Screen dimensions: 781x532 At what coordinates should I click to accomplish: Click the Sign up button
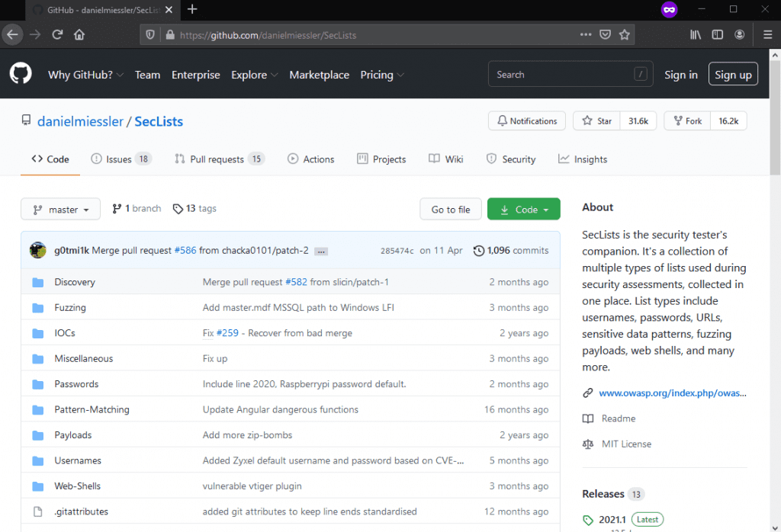click(733, 74)
